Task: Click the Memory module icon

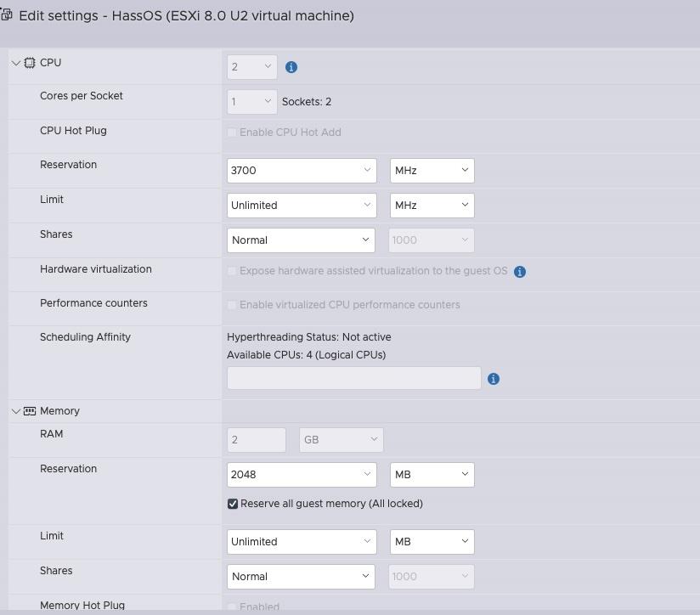Action: coord(30,411)
